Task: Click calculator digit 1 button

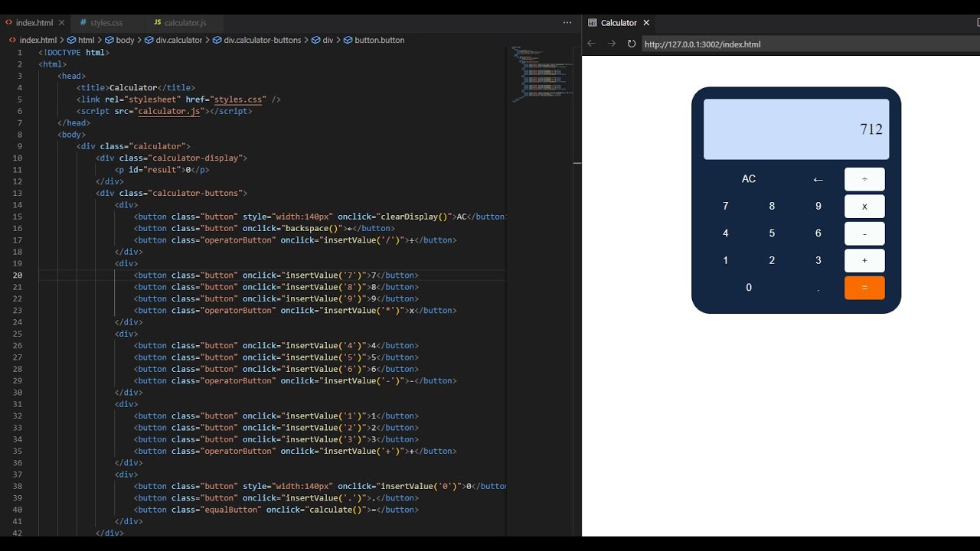Action: pos(726,260)
